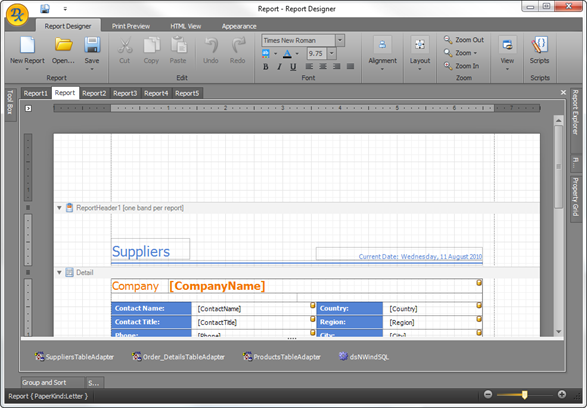Image resolution: width=587 pixels, height=408 pixels.
Task: Click the background color icon
Action: click(266, 54)
